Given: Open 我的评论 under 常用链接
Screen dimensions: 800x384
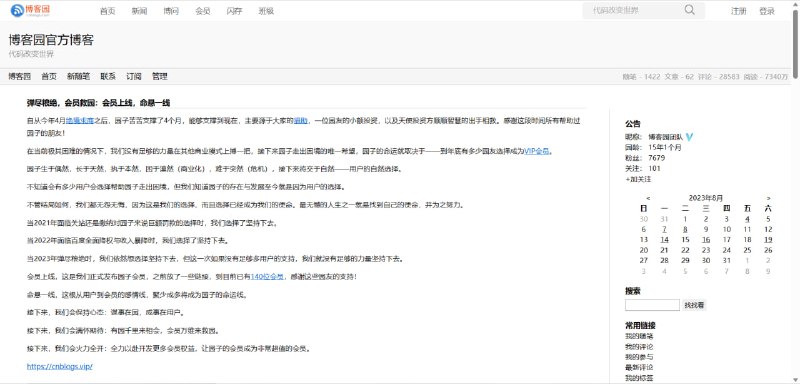Looking at the screenshot, I should click(639, 347).
